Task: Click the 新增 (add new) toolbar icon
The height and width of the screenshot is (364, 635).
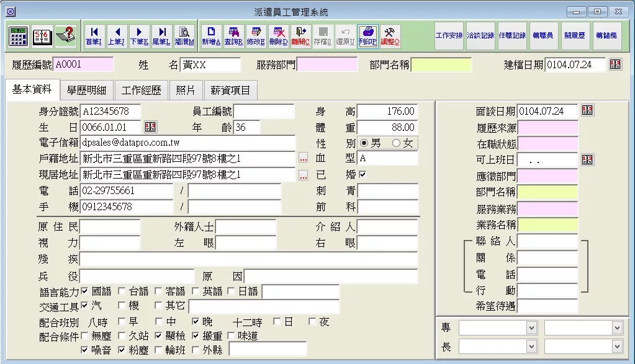Action: tap(211, 36)
